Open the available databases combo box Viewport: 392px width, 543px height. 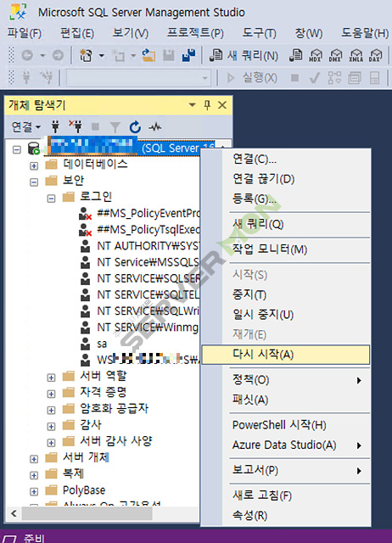point(138,78)
